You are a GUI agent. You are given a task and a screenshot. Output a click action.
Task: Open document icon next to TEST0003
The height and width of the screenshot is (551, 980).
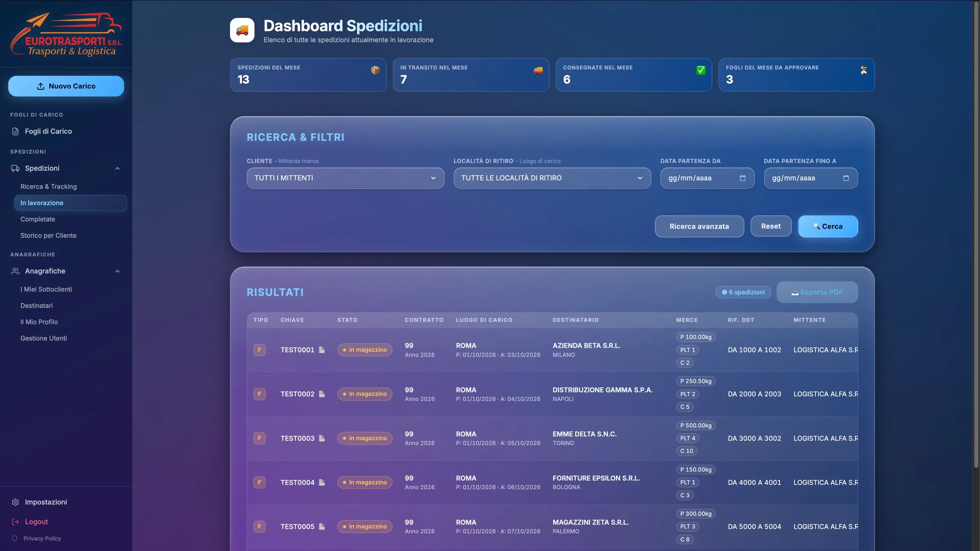coord(322,438)
